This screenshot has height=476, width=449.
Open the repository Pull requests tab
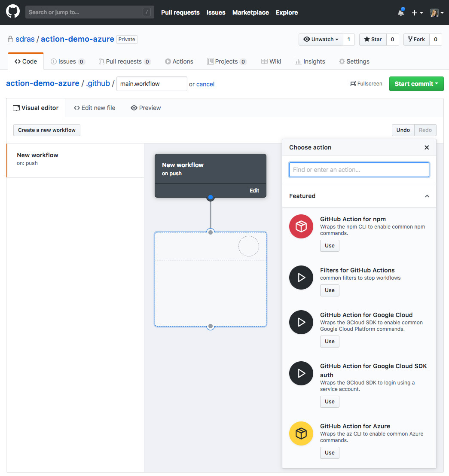click(x=125, y=61)
